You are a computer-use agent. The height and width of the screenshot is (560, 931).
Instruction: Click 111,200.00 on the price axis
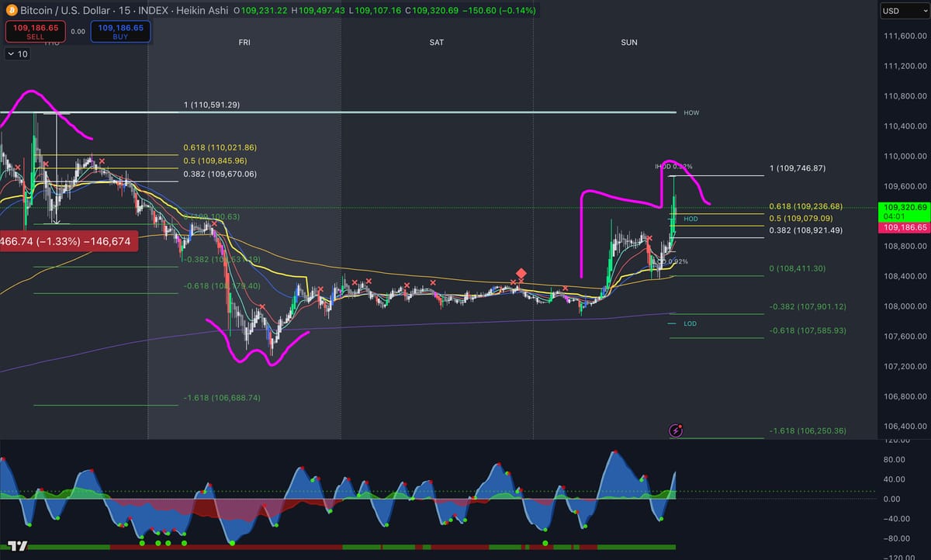coord(906,67)
